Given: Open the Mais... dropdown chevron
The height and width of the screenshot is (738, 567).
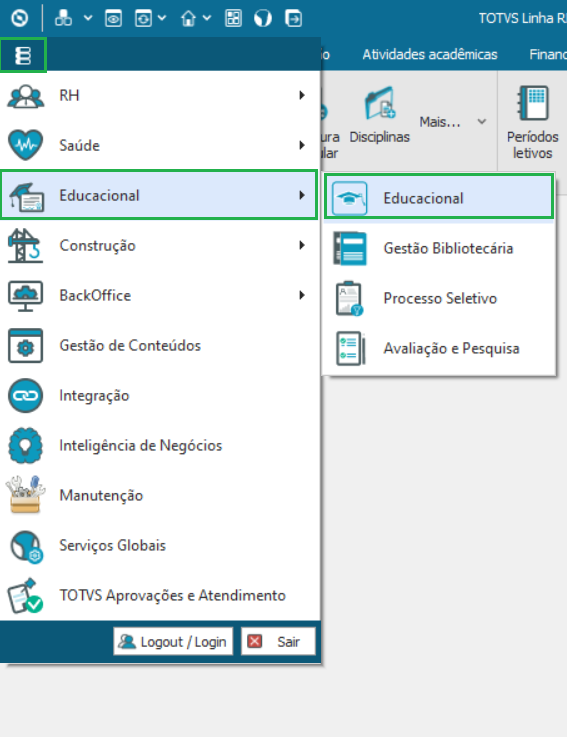Looking at the screenshot, I should (481, 121).
